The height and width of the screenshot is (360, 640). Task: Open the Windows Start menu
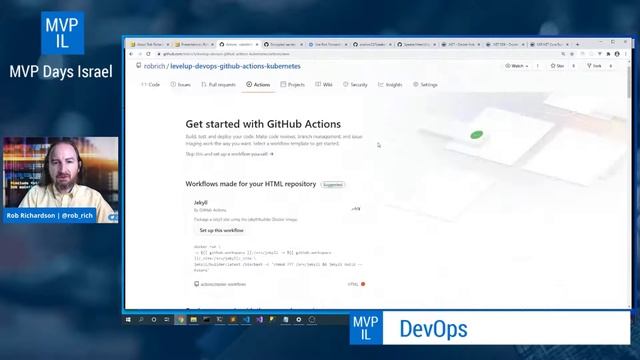point(128,320)
